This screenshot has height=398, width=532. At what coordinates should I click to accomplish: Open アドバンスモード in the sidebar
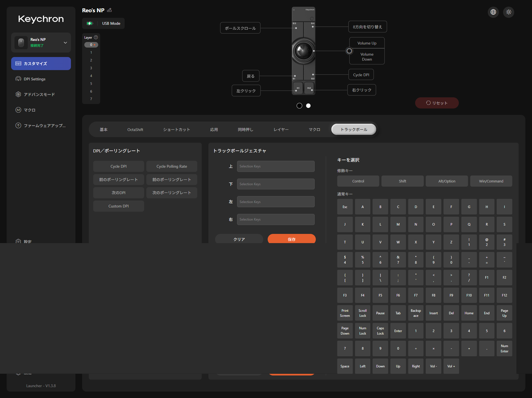[41, 95]
